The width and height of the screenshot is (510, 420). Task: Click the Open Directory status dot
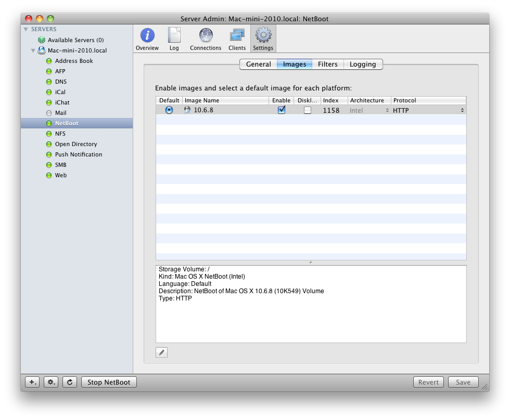[49, 144]
